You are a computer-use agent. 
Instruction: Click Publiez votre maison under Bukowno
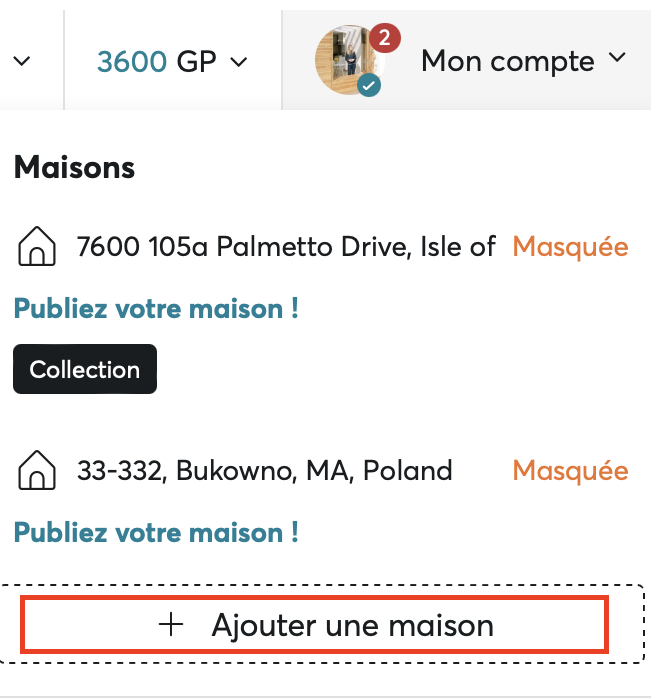(x=156, y=532)
